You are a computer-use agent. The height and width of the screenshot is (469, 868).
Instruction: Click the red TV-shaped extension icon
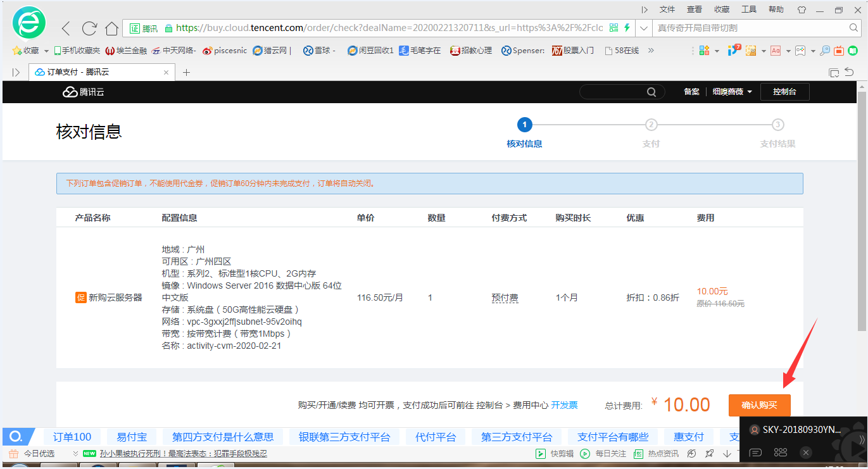pos(840,51)
